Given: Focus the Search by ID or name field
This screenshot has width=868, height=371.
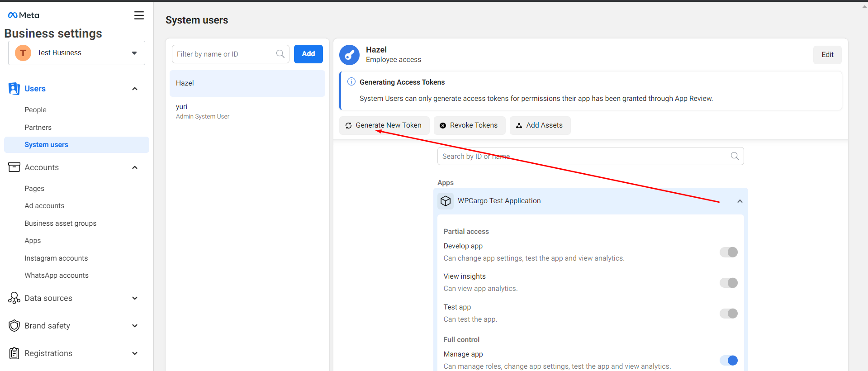Looking at the screenshot, I should pos(583,156).
